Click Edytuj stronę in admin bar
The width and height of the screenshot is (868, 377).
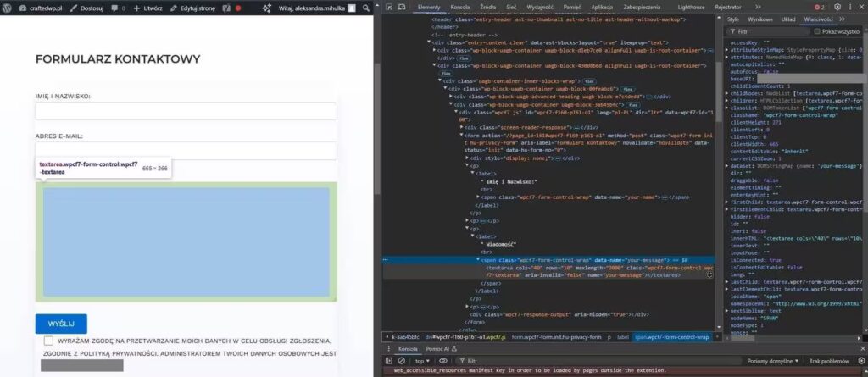pyautogui.click(x=192, y=8)
